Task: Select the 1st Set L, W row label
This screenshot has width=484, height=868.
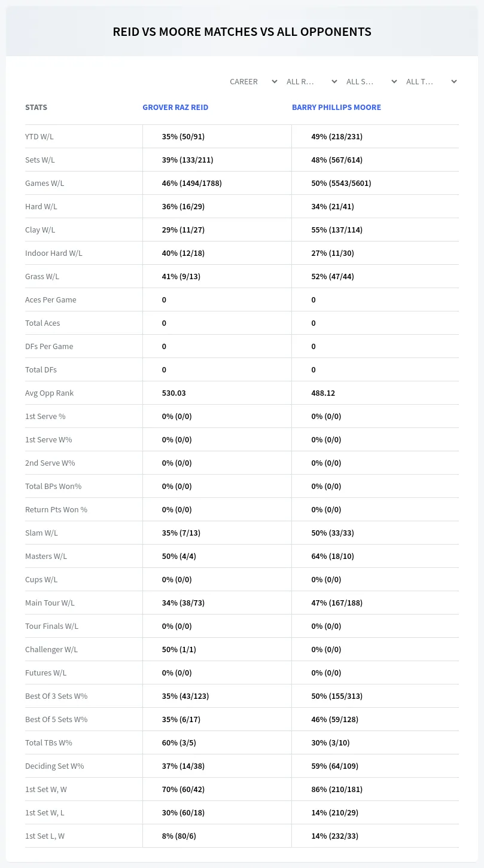Action: (x=45, y=836)
